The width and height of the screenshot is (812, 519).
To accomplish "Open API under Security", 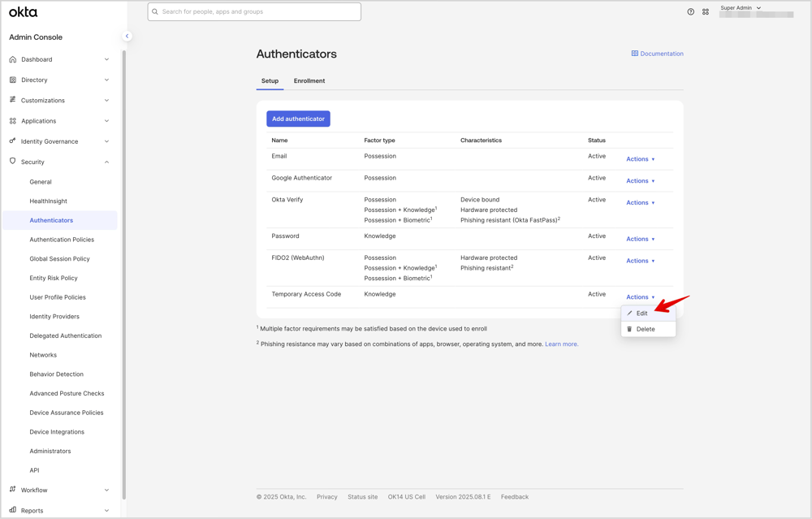I will (34, 470).
